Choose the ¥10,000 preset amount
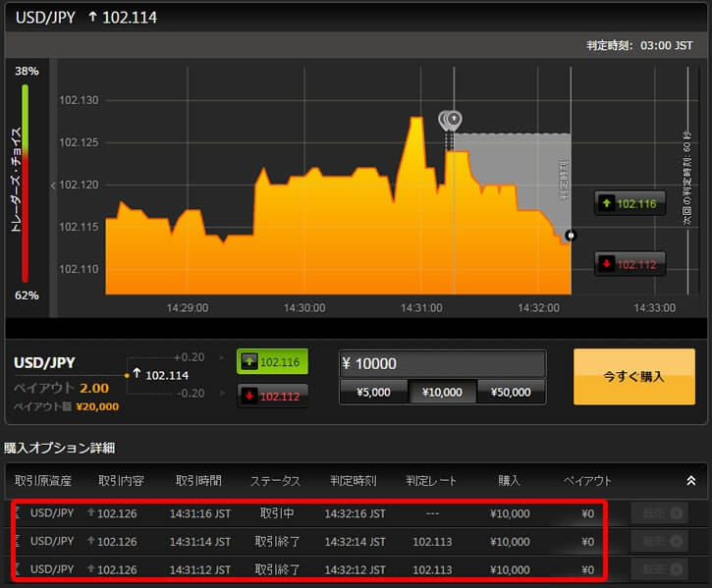 coord(442,392)
